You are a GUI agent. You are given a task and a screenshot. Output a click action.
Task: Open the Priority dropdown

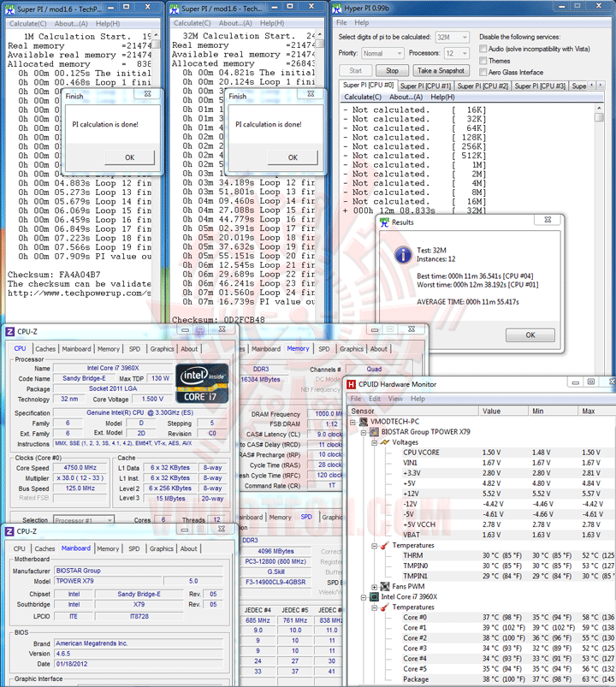(382, 53)
